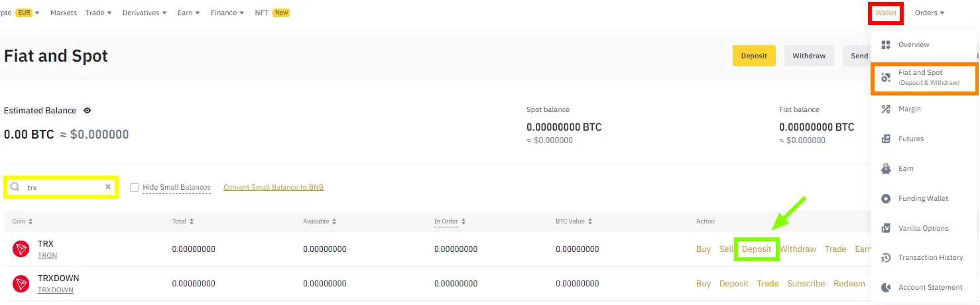
Task: Open the Markets page
Action: coord(64,13)
